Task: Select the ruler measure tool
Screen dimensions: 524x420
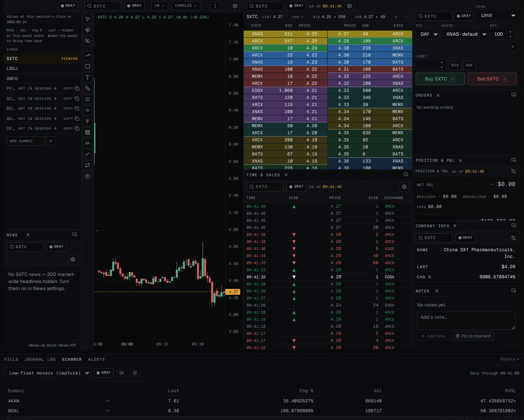Action: point(88,88)
